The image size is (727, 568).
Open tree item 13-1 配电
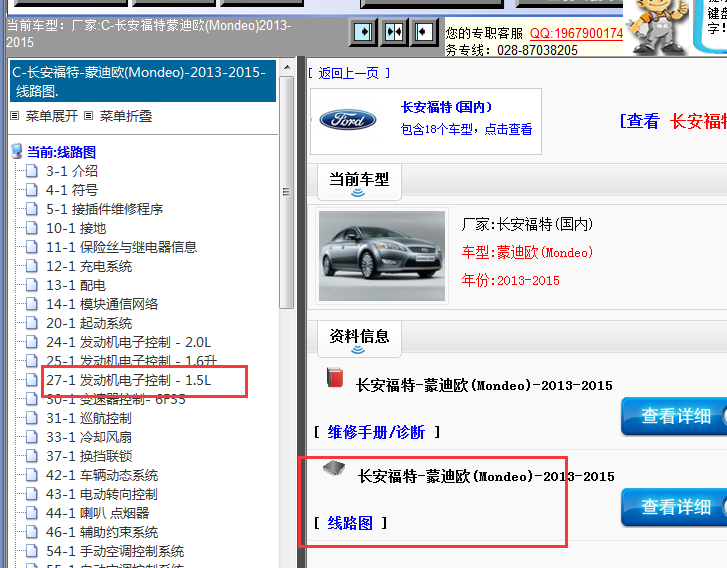tap(76, 285)
